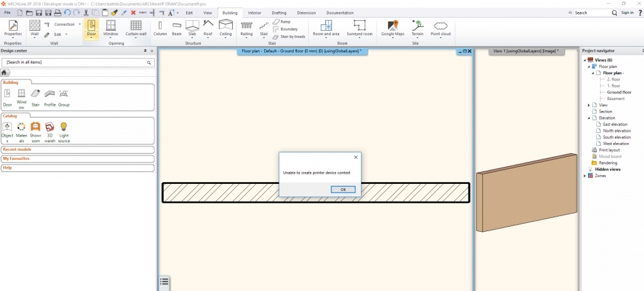
Task: Open the Documentation ribbon tab
Action: [340, 13]
